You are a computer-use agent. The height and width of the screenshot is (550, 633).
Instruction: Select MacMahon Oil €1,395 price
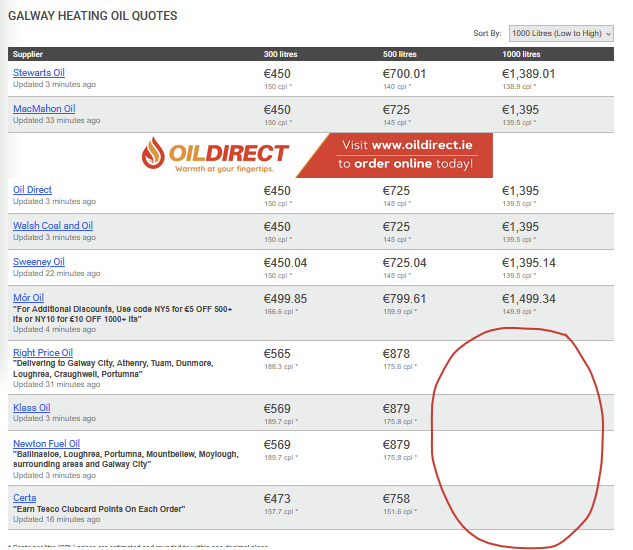[x=520, y=110]
